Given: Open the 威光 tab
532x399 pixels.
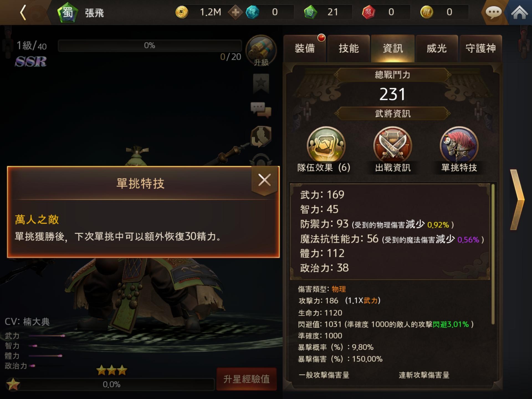Looking at the screenshot, I should 437,48.
